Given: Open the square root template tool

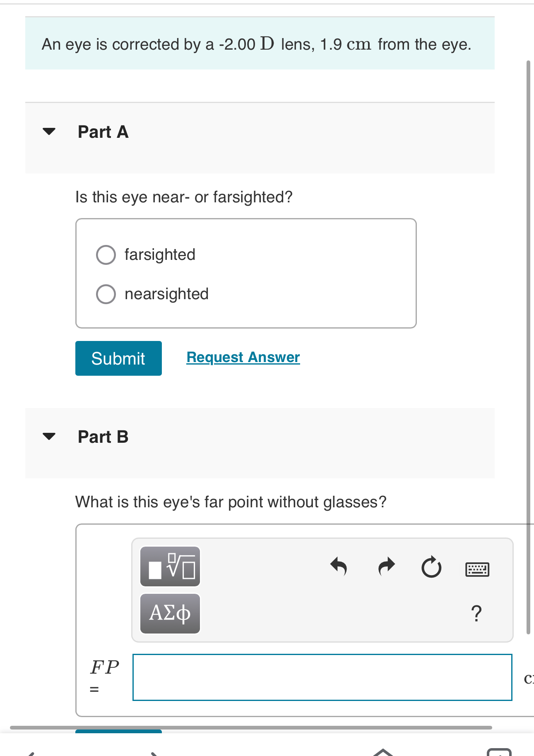Looking at the screenshot, I should (170, 567).
